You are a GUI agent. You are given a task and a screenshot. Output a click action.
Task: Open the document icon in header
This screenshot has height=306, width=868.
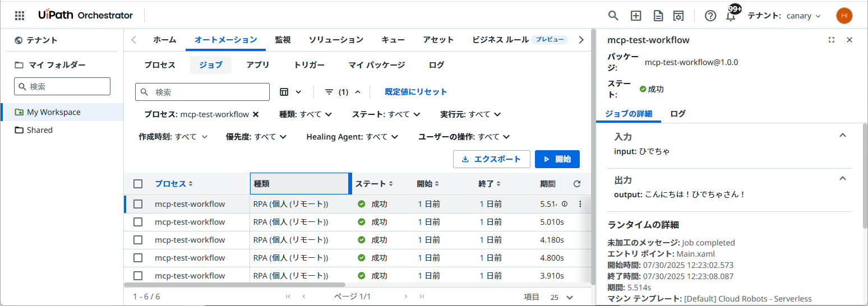click(x=658, y=16)
